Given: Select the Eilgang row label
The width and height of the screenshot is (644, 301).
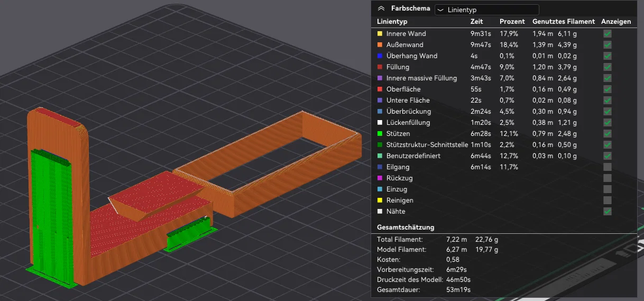Looking at the screenshot, I should click(x=398, y=167).
